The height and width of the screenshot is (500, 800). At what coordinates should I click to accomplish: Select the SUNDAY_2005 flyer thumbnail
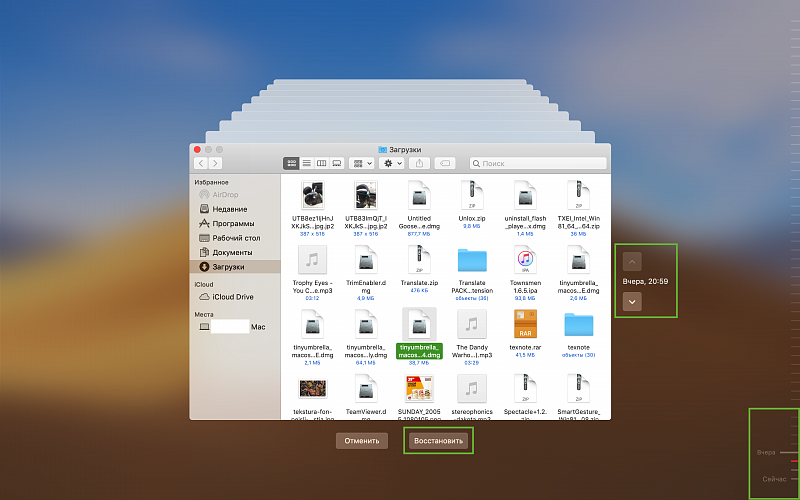tap(419, 389)
